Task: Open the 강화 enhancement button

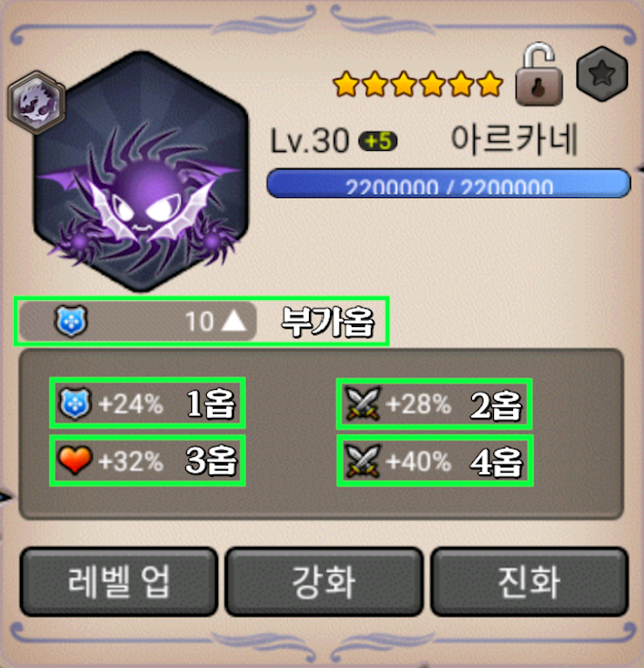Action: 324,582
